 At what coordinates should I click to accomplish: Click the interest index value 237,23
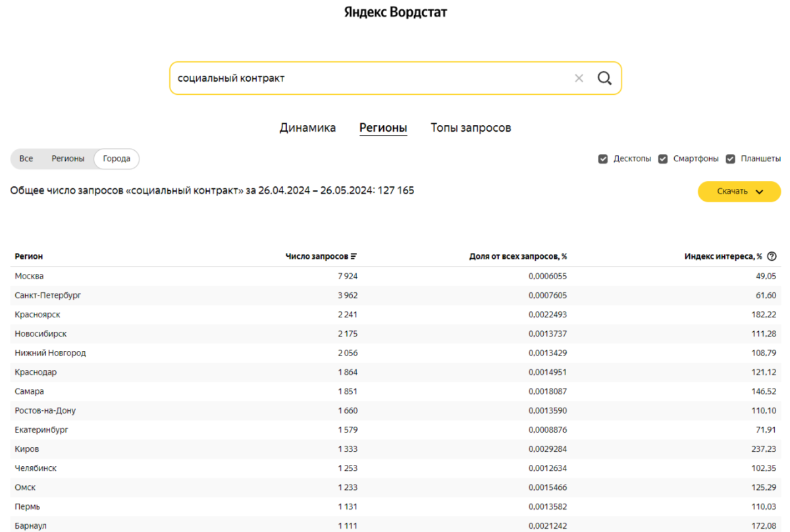pos(764,448)
